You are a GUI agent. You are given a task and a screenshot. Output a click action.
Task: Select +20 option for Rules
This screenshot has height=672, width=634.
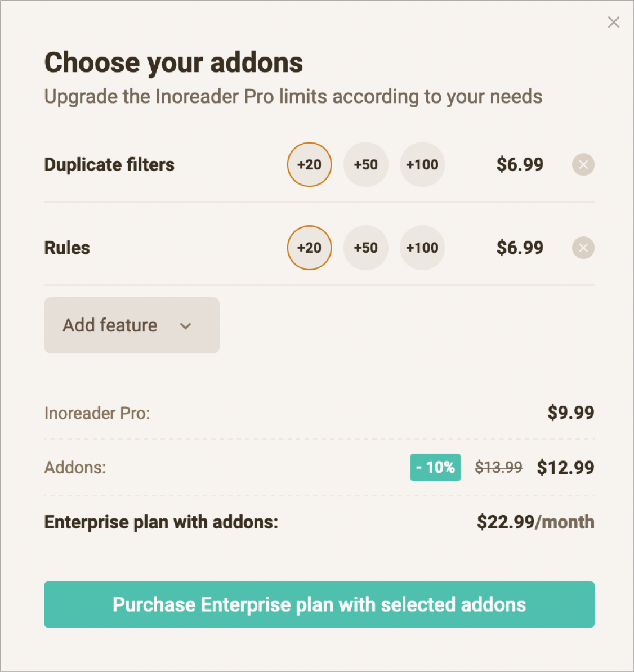310,248
